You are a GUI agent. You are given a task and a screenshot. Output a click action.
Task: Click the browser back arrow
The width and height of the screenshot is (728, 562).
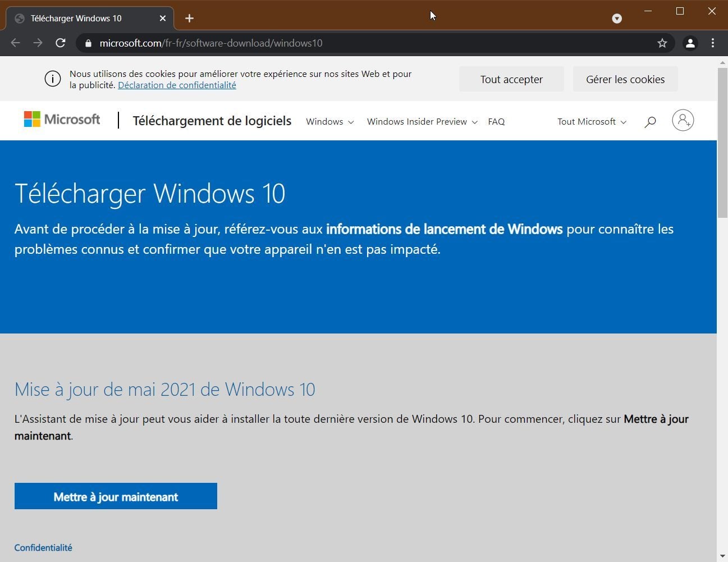tap(15, 43)
